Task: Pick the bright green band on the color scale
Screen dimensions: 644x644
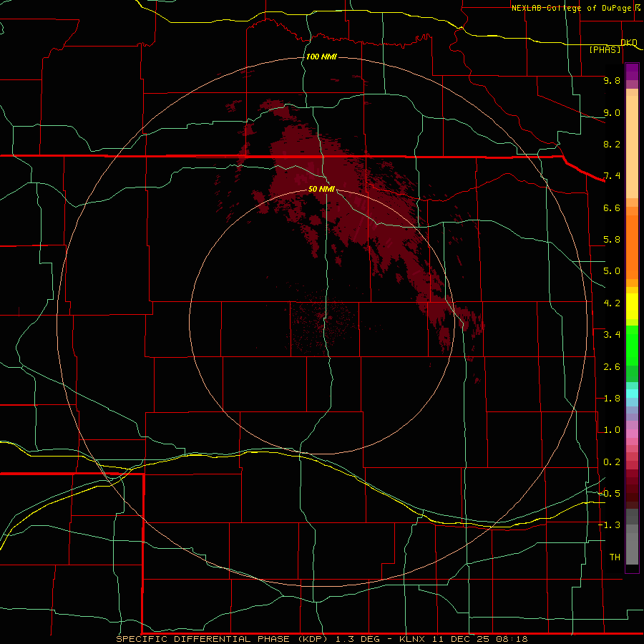Action: click(x=632, y=345)
